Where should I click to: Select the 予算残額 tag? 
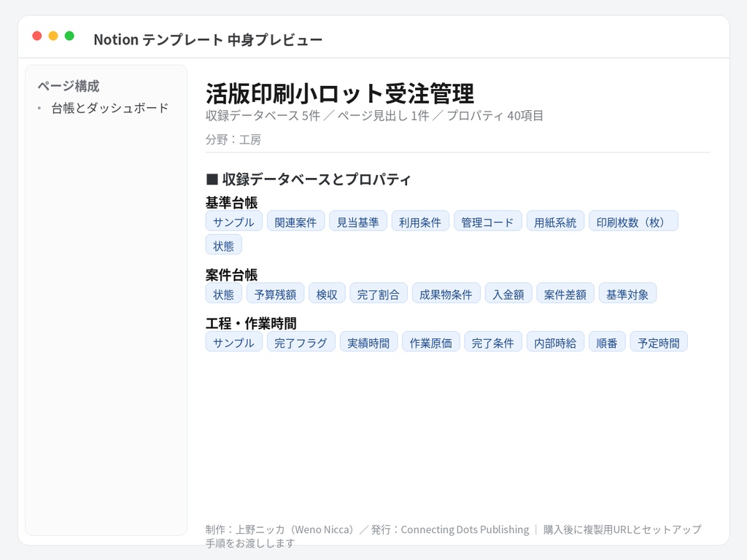click(275, 293)
